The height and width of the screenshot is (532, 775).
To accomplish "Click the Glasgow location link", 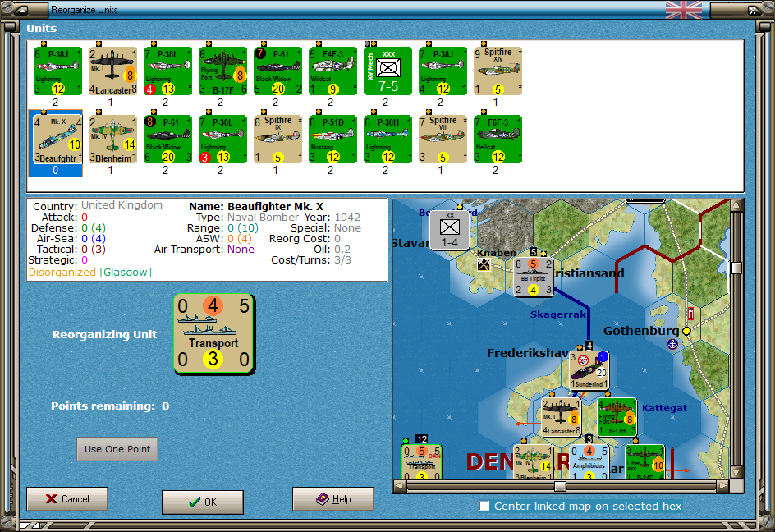I will coord(126,273).
